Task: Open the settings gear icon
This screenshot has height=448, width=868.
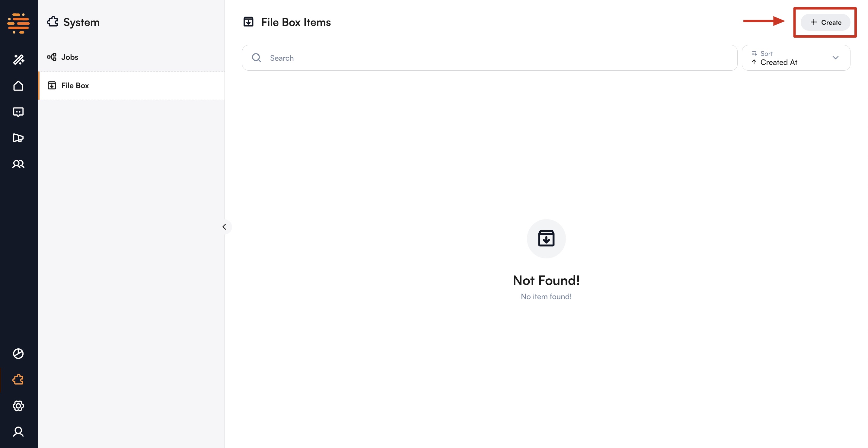Action: pos(18,406)
